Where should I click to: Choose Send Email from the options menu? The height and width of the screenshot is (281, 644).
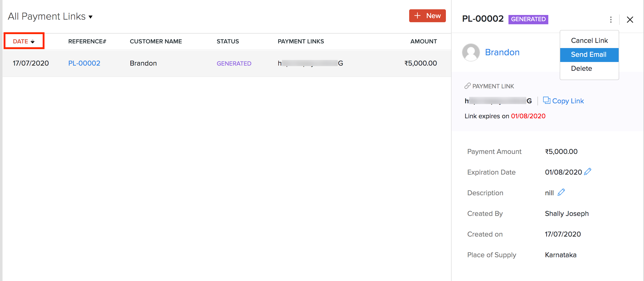(x=588, y=54)
